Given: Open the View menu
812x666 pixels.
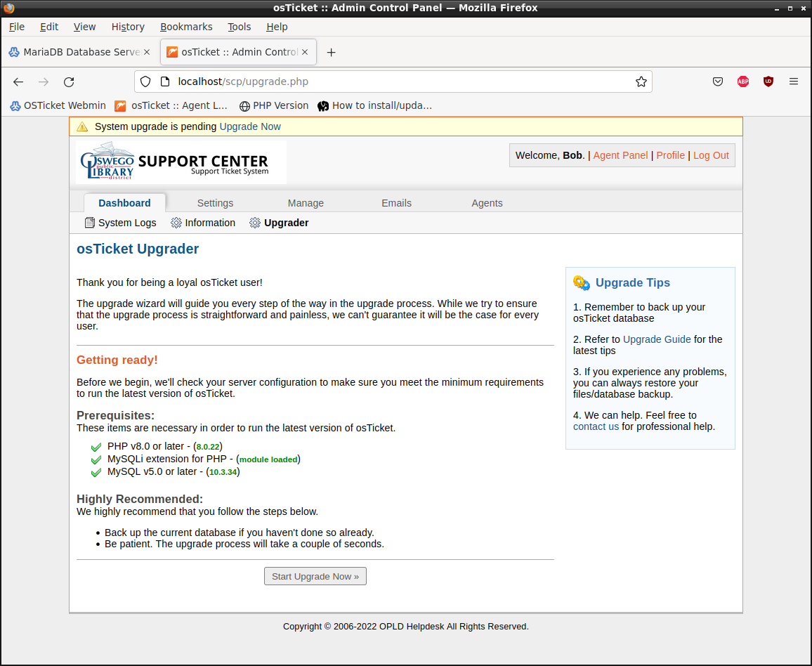Looking at the screenshot, I should tap(84, 27).
